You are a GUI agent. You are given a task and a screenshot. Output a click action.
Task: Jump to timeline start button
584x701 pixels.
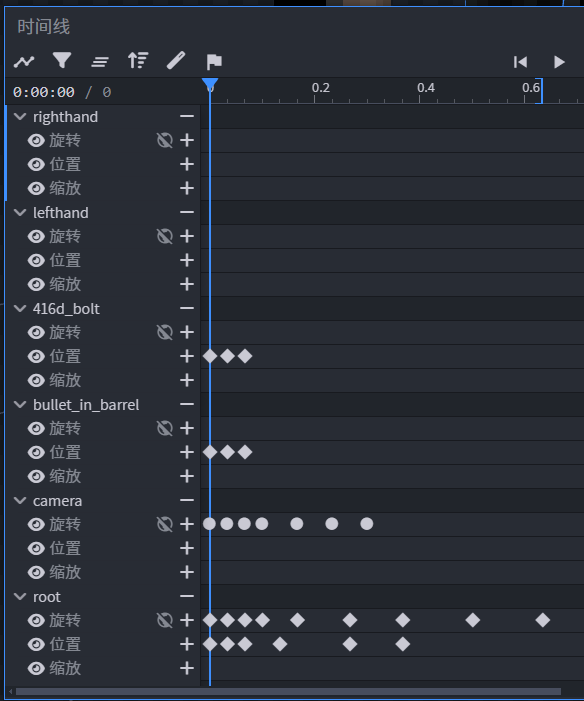[521, 62]
